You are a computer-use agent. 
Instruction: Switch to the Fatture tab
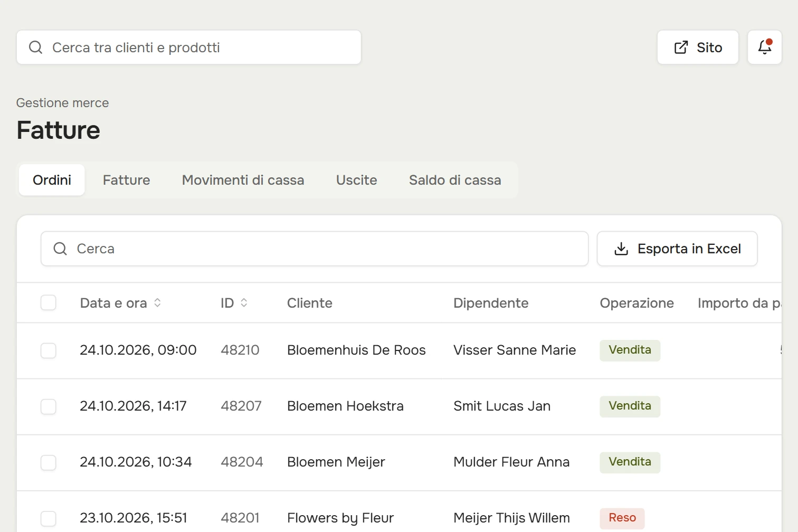click(x=127, y=180)
